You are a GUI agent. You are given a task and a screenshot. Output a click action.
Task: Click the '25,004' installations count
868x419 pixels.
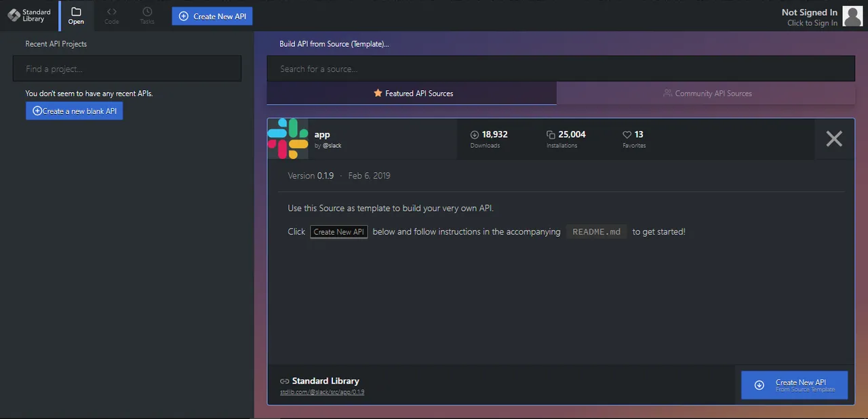click(572, 134)
